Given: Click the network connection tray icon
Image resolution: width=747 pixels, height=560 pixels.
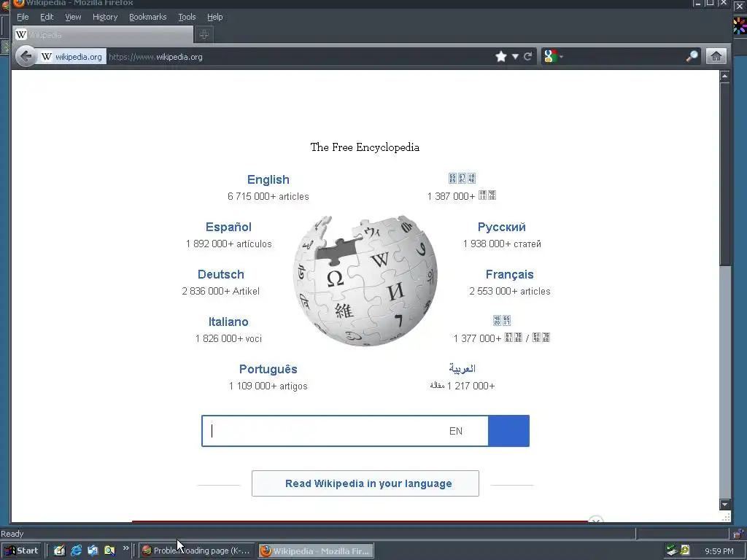Looking at the screenshot, I should (x=672, y=551).
